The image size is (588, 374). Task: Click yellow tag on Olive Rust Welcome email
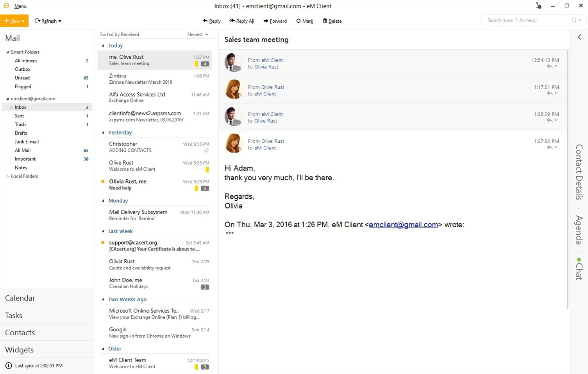click(x=207, y=169)
